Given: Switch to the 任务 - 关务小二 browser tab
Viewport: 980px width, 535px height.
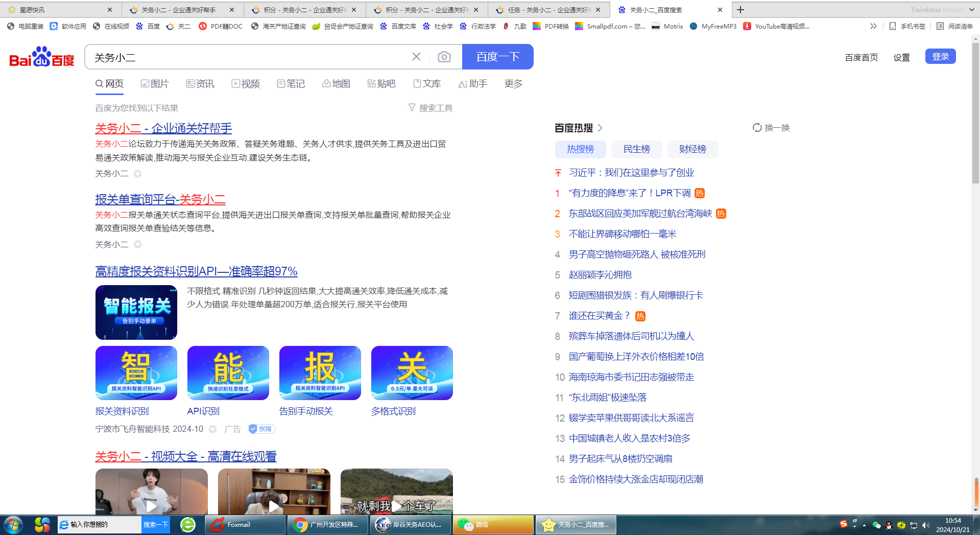Looking at the screenshot, I should [x=549, y=10].
